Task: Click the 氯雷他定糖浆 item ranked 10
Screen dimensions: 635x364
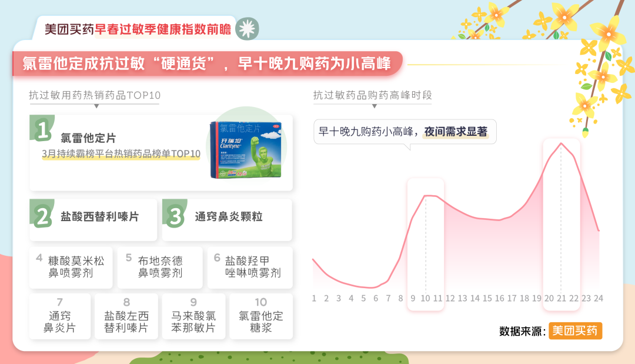Action: (x=260, y=316)
